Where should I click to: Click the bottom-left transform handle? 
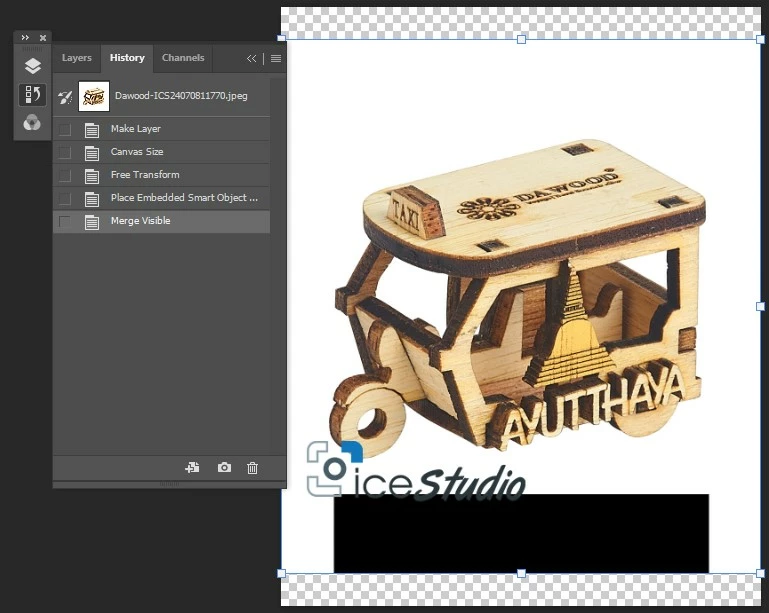[282, 573]
